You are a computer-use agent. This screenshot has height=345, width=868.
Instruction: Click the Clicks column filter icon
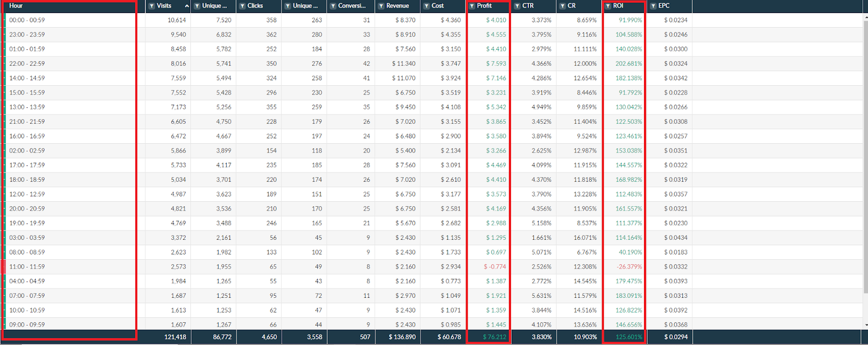tap(242, 6)
